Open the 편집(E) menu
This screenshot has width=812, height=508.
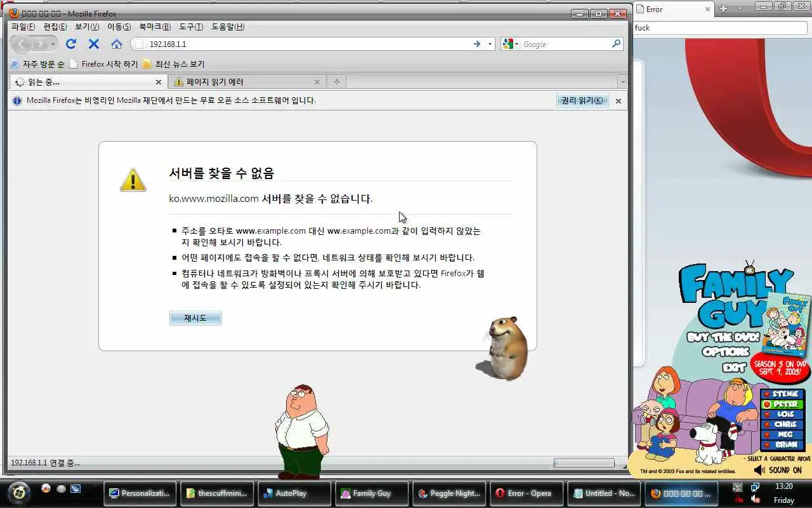tap(55, 27)
